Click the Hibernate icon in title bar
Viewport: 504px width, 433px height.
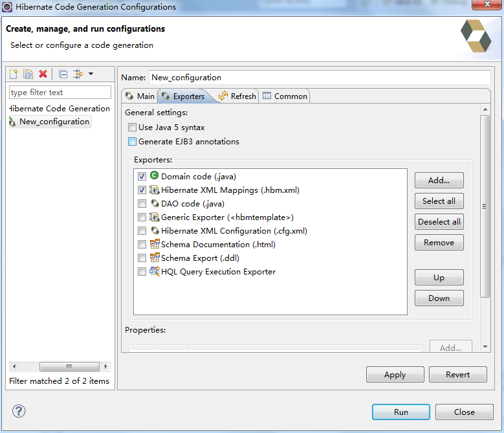[7, 6]
